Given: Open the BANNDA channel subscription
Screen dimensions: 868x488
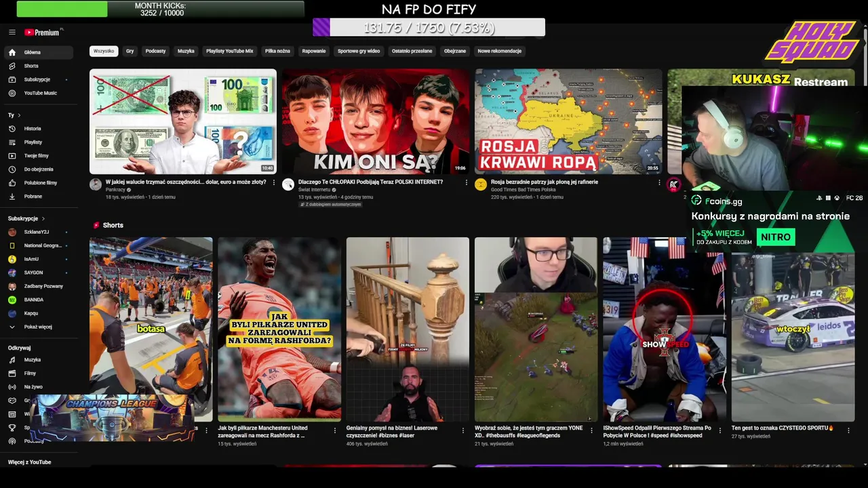Looking at the screenshot, I should click(33, 300).
